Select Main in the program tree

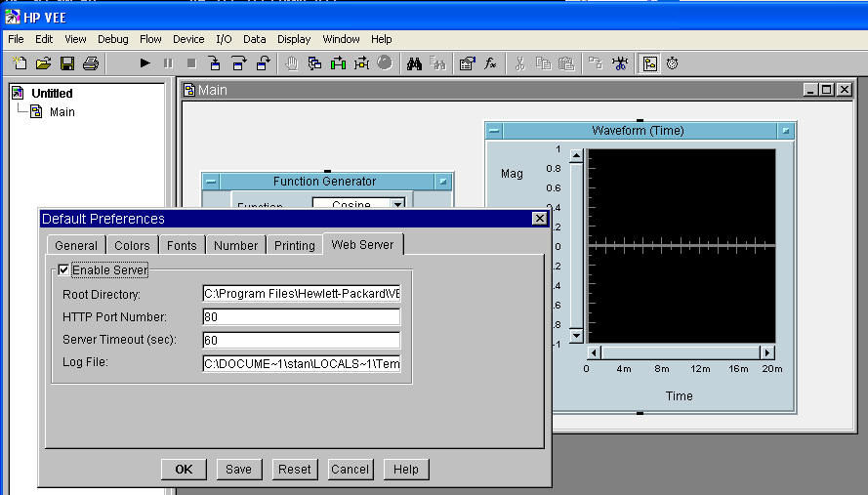click(x=62, y=112)
